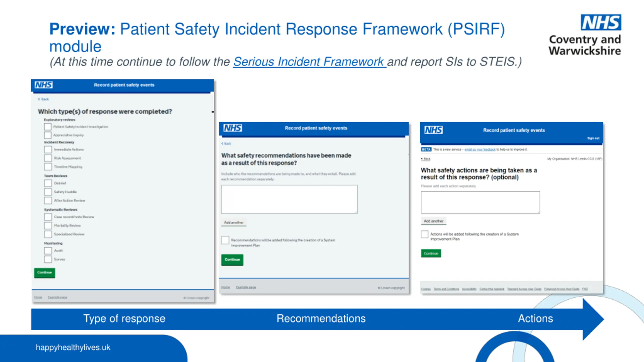Select the Debrief checkbox

pyautogui.click(x=48, y=183)
